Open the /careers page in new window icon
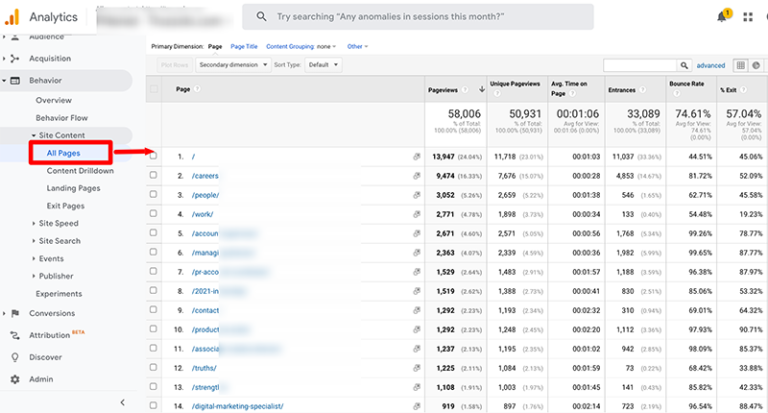Screen dimensions: 768x413 coord(416,176)
